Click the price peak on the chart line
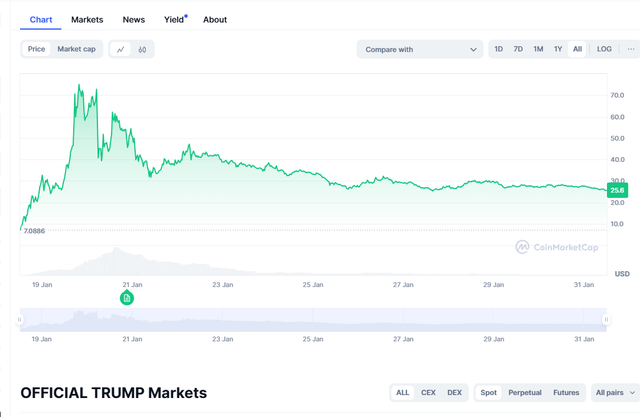 tap(79, 85)
